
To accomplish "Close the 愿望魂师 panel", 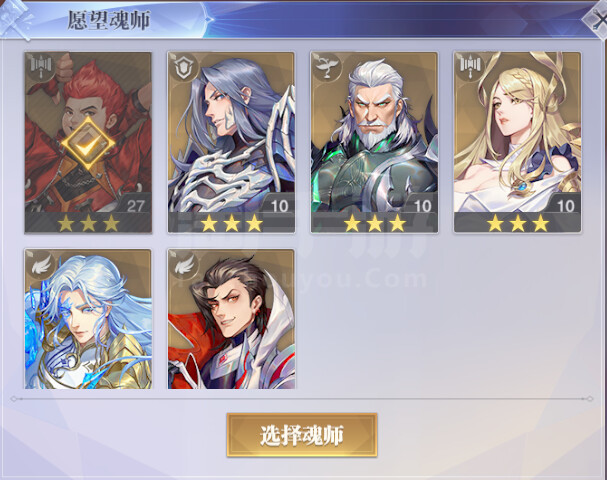I will tap(596, 19).
